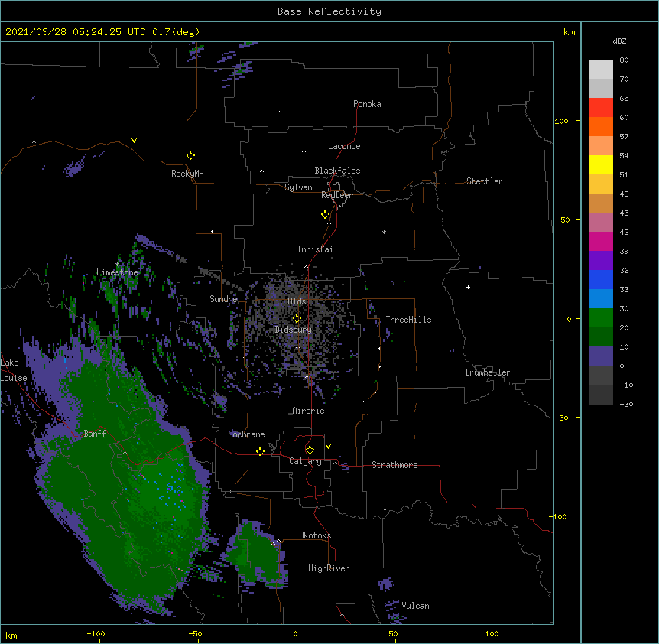Click the dark green 10-20 dBZ swatch
Screen dimensions: 659x644
(x=601, y=337)
